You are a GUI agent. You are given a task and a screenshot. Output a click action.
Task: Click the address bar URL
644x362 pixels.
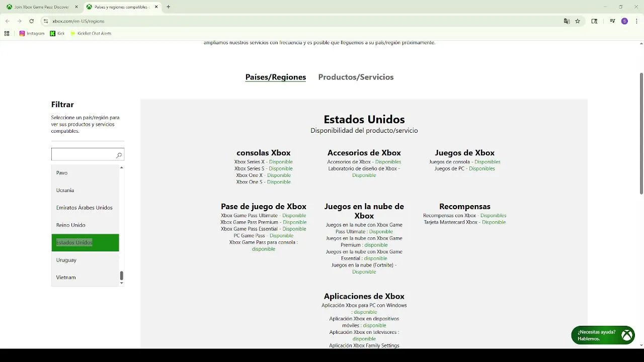tap(78, 21)
